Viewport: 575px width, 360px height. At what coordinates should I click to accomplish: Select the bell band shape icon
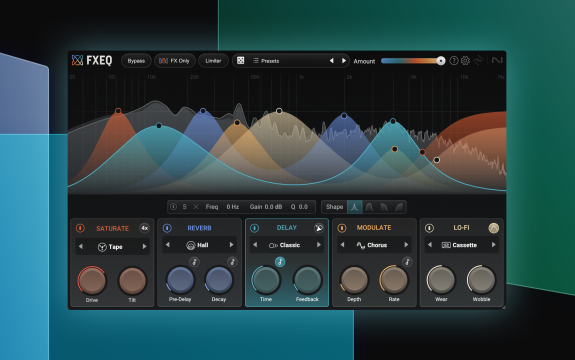coord(355,207)
